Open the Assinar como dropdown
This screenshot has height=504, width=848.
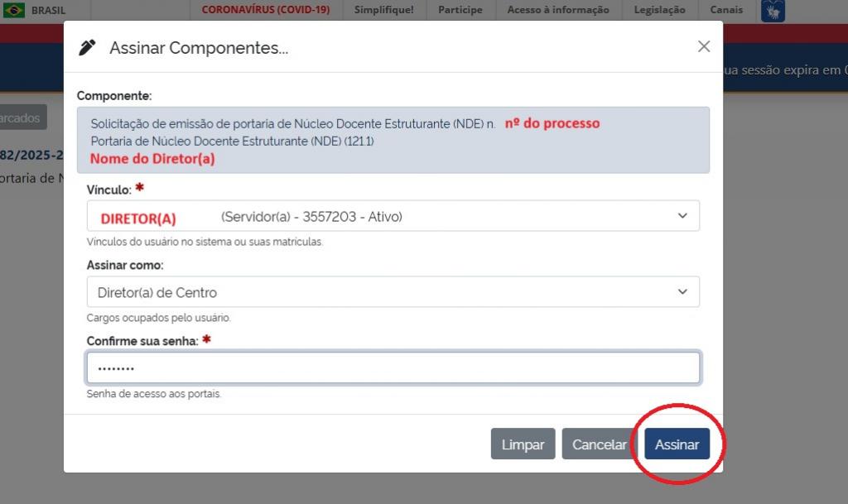click(x=393, y=292)
